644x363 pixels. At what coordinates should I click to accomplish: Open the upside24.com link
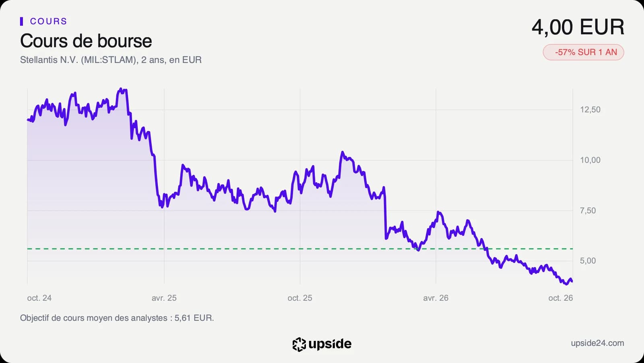(x=597, y=343)
